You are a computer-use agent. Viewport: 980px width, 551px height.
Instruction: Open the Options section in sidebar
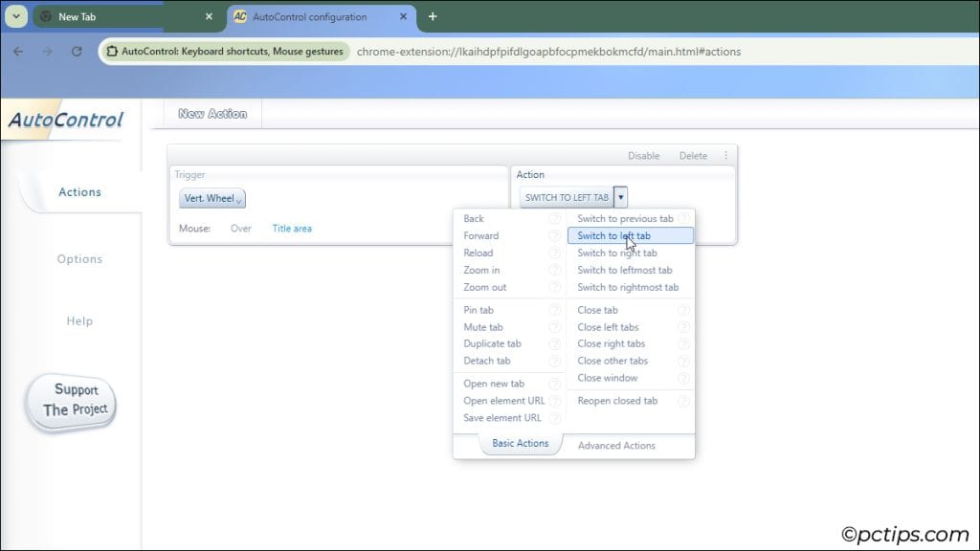point(79,259)
